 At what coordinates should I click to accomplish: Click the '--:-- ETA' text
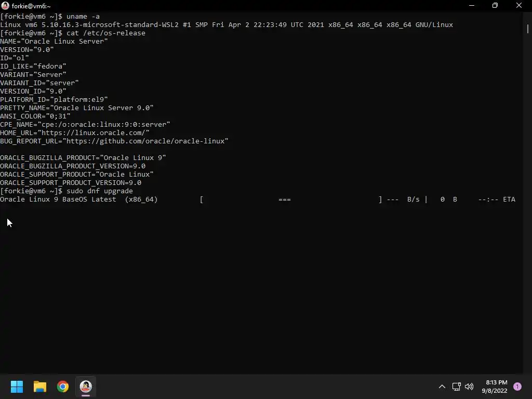(x=497, y=199)
